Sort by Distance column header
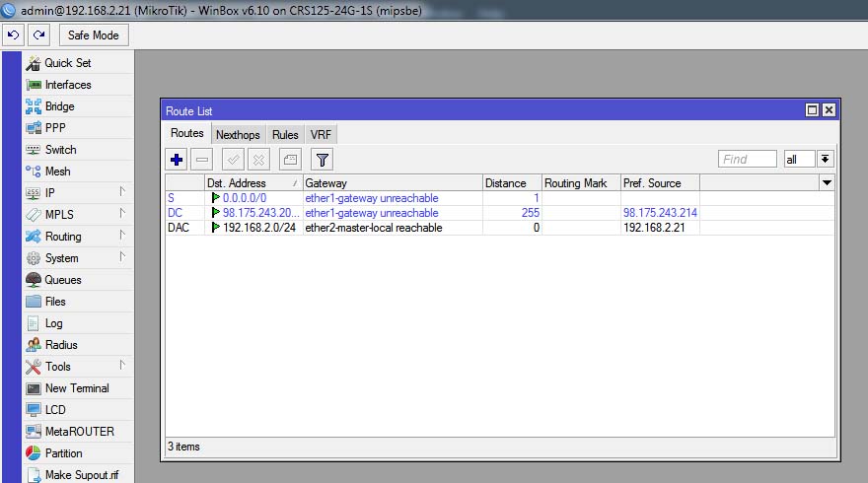 pos(512,183)
